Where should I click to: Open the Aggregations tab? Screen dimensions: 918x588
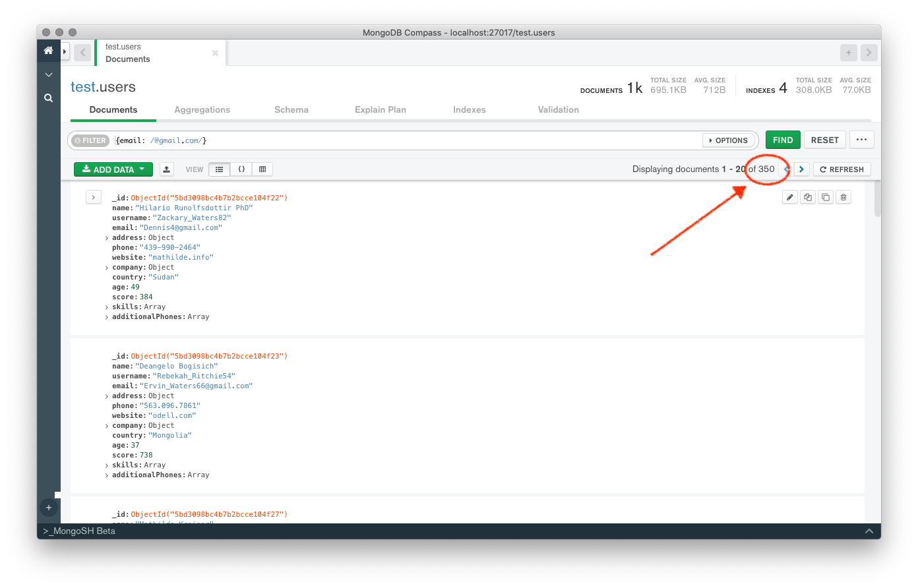pos(202,110)
